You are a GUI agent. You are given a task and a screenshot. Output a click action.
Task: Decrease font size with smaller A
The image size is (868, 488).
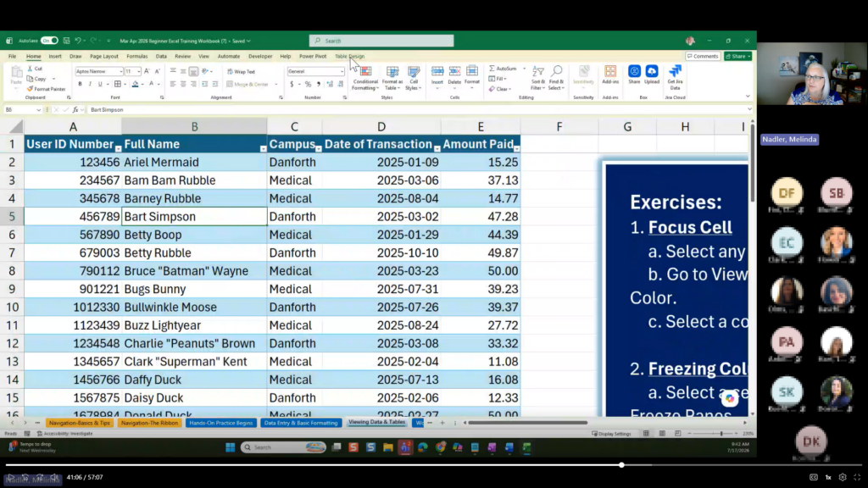tap(157, 71)
